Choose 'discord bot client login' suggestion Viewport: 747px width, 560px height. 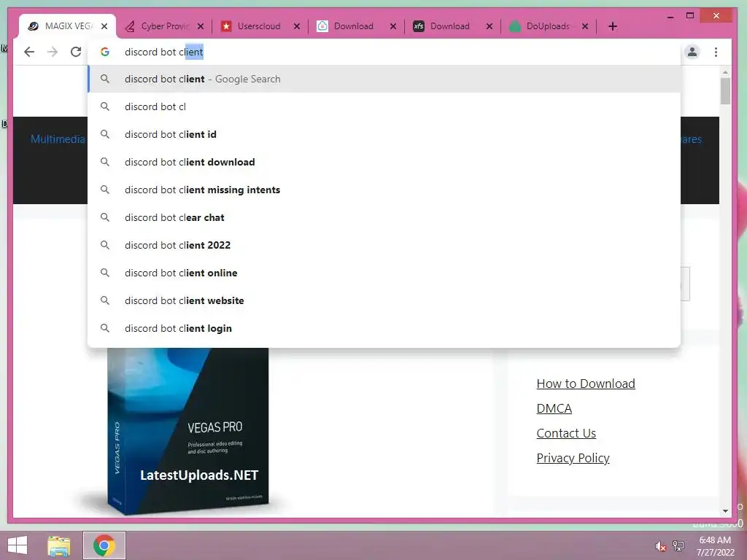point(384,328)
